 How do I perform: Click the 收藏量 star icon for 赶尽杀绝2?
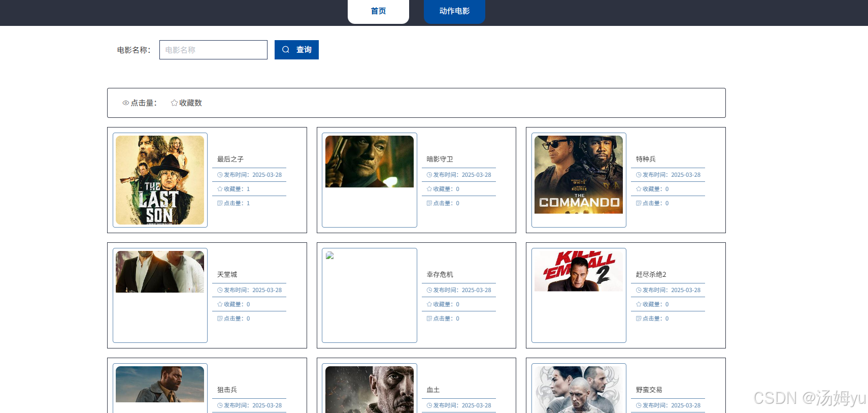coord(639,304)
